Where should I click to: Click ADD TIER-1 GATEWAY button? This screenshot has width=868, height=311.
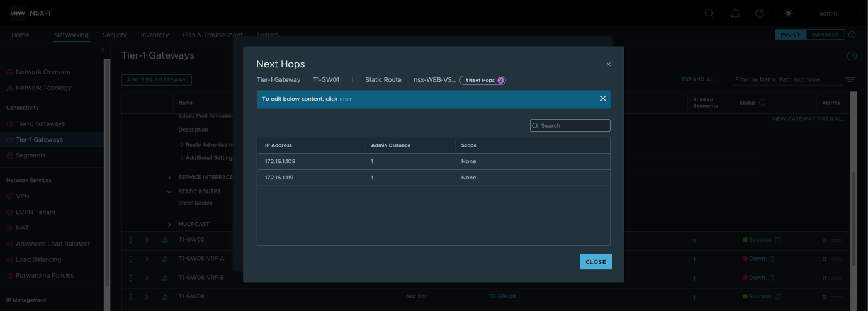(x=157, y=80)
